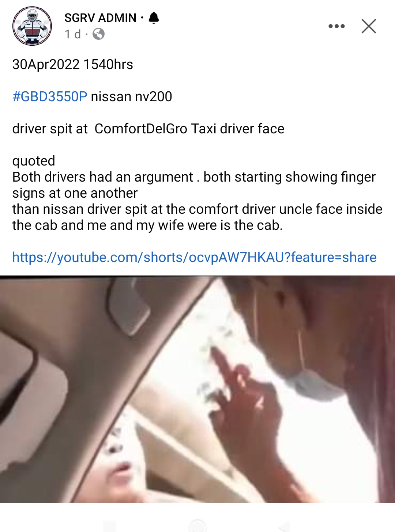Tap the Both drivers had an argument line
Image resolution: width=395 pixels, height=532 pixels.
click(194, 177)
